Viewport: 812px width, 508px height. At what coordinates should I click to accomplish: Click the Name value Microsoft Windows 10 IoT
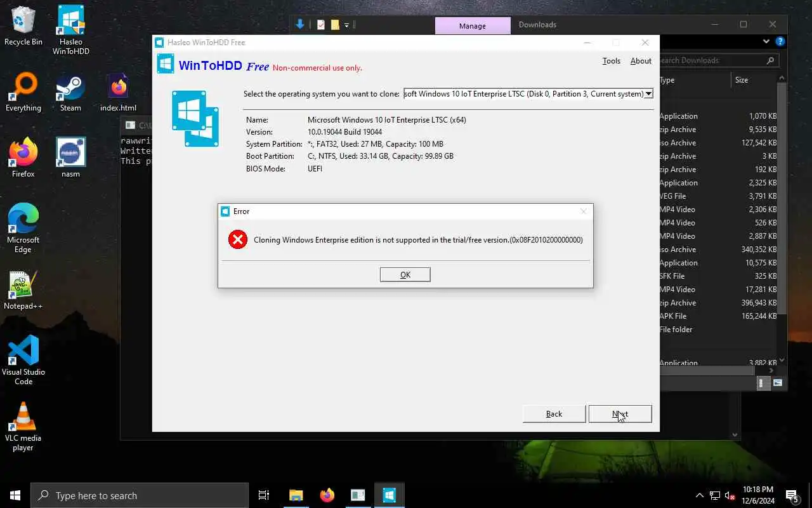[386, 120]
